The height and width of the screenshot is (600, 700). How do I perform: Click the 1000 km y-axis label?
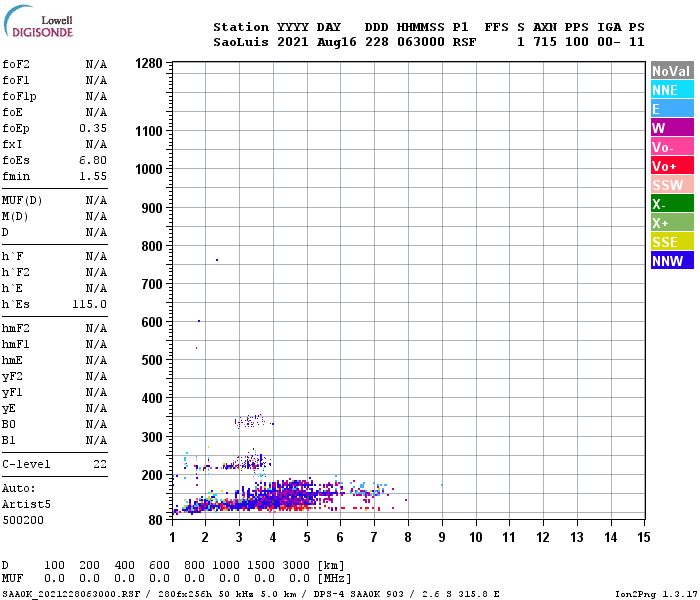(149, 170)
